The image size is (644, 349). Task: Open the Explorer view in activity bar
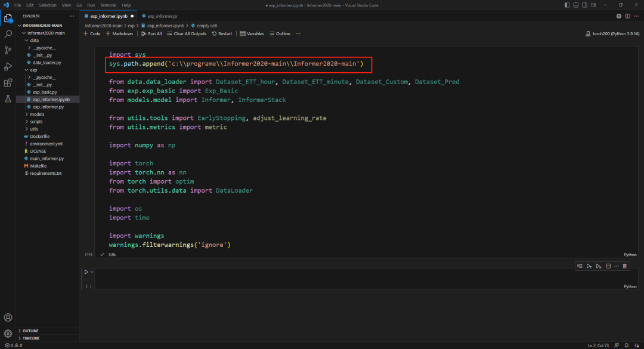8,18
